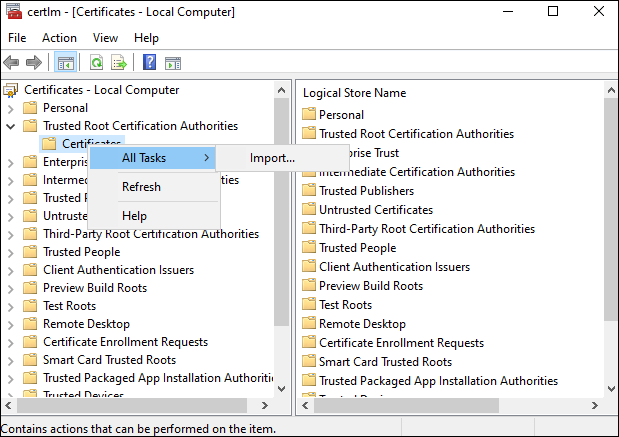Open the View menu in menu bar
This screenshot has height=437, width=619.
coord(105,38)
